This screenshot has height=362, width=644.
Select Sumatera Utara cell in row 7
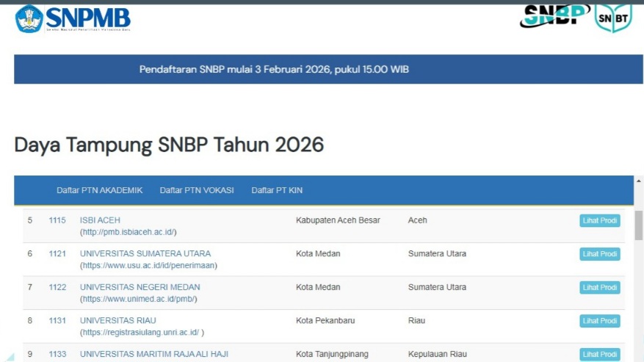(437, 287)
